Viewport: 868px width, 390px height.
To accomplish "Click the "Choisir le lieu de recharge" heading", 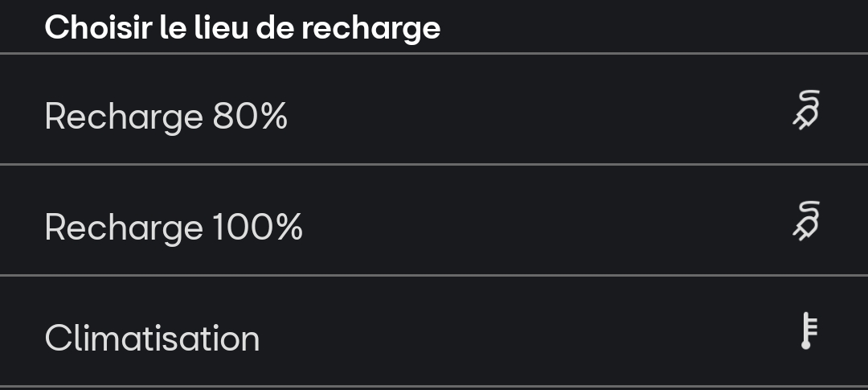I will coord(243,27).
